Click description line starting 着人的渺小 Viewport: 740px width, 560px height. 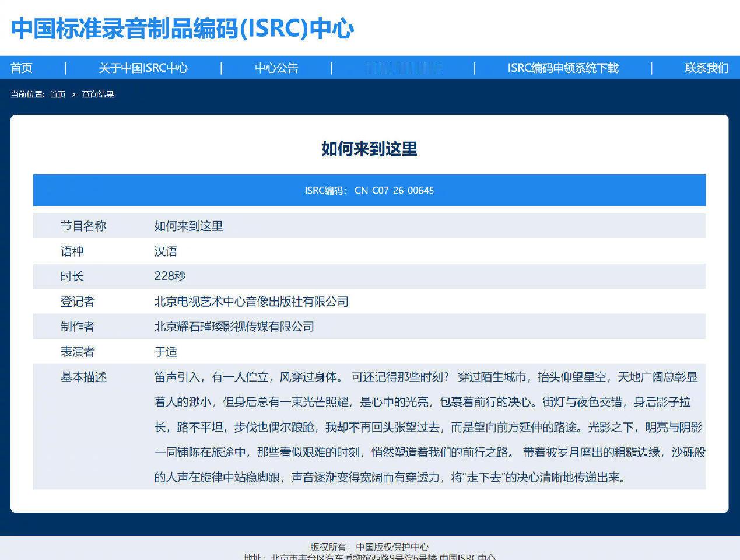[422, 402]
